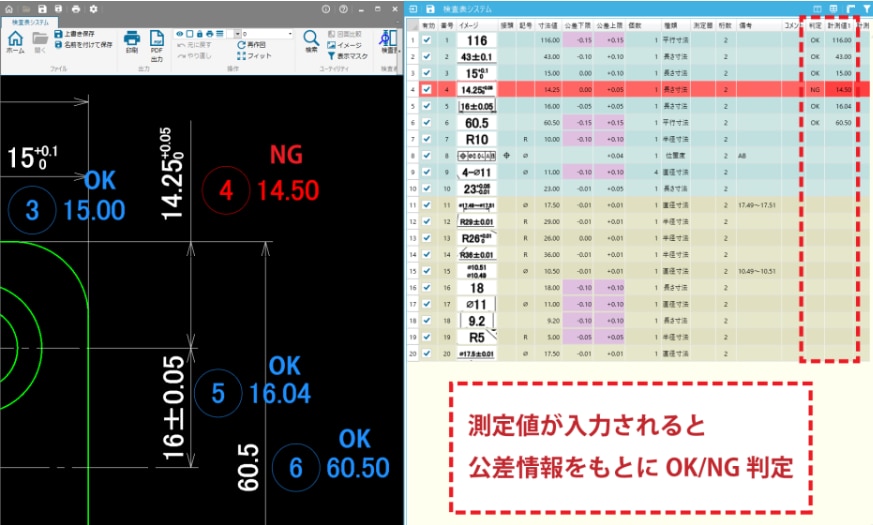Click the large Print (印刷) icon
Screen dimensions: 873x525
132,42
